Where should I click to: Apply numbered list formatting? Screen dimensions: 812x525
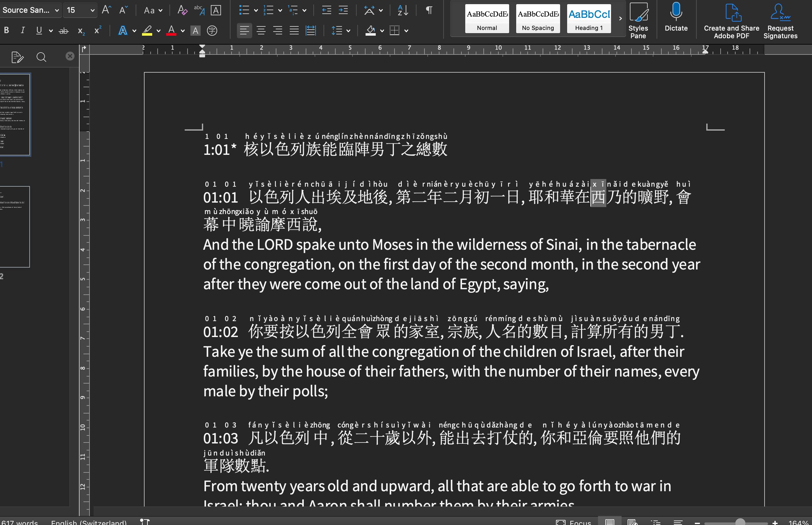pos(268,10)
